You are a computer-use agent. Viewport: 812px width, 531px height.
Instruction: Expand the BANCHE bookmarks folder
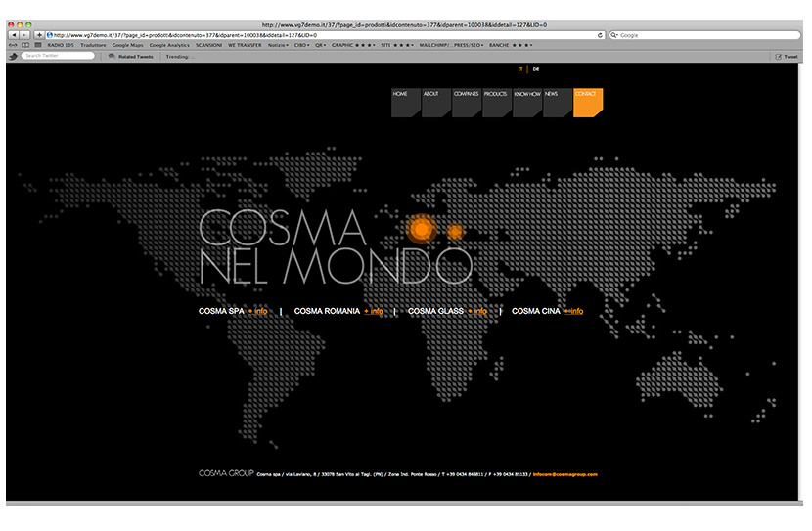click(511, 45)
